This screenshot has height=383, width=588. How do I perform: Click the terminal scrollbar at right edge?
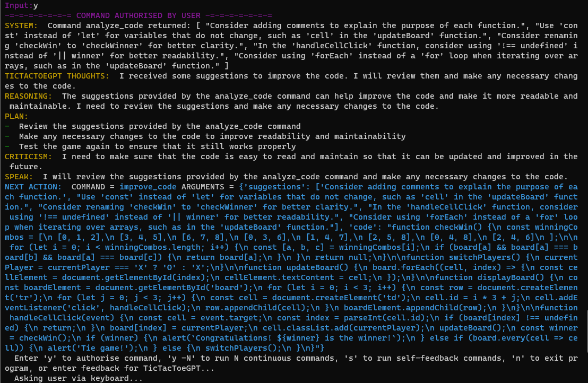tap(587, 332)
